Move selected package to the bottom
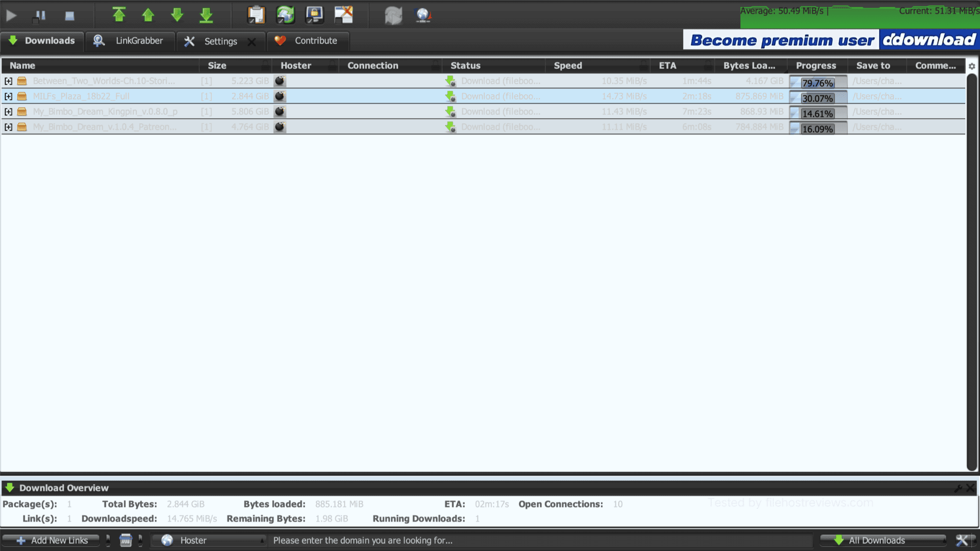The width and height of the screenshot is (980, 551). point(206,15)
